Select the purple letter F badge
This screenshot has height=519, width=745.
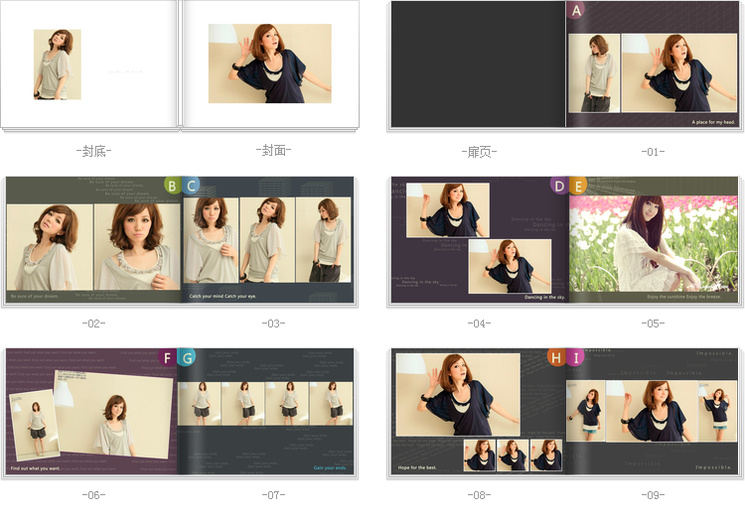[168, 357]
